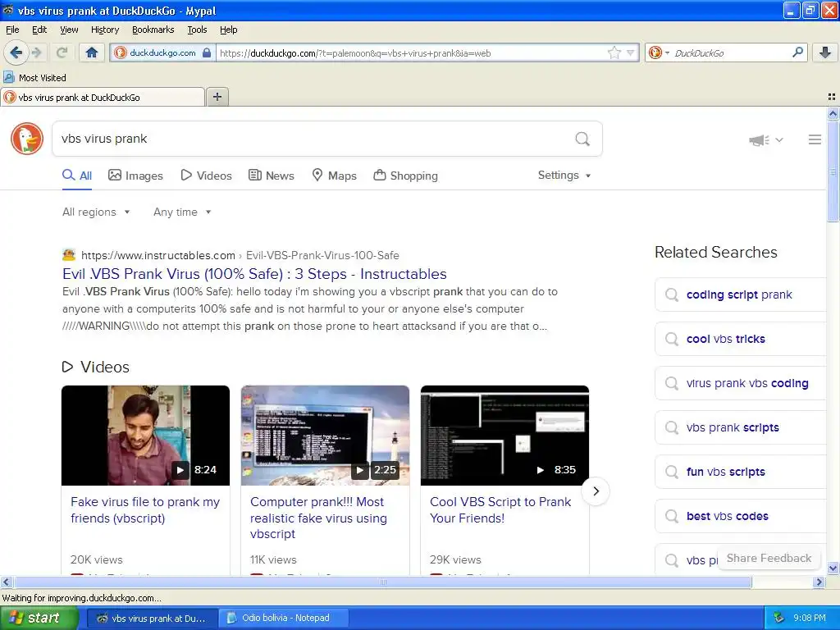The height and width of the screenshot is (630, 840).
Task: Reload the page with the refresh icon
Action: click(x=61, y=52)
